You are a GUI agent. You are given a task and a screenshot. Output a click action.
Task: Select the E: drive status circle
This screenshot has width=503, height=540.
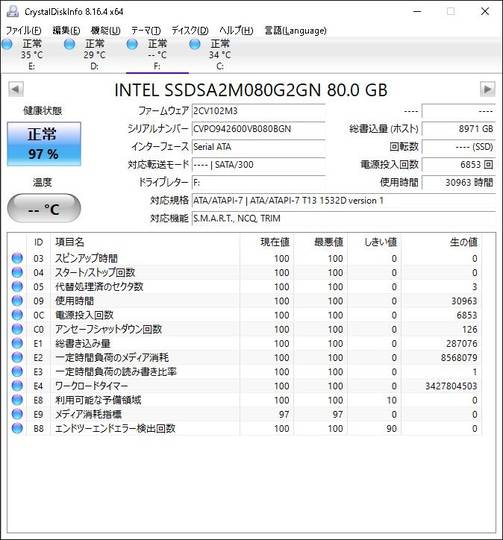pos(7,44)
